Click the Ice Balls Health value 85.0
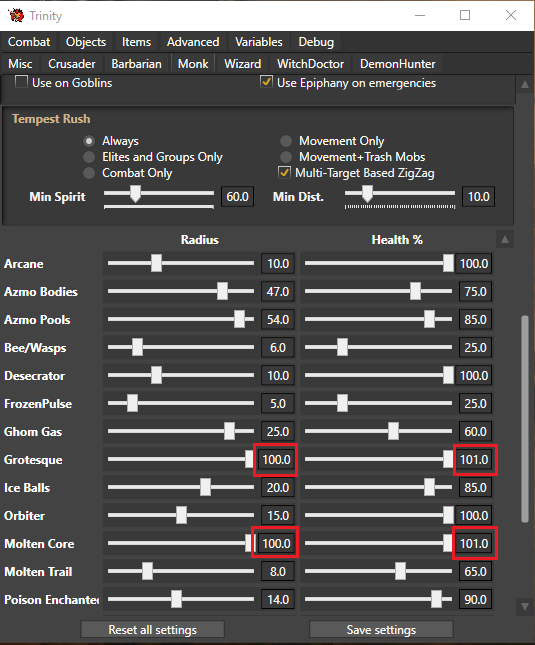The image size is (535, 645). (475, 487)
